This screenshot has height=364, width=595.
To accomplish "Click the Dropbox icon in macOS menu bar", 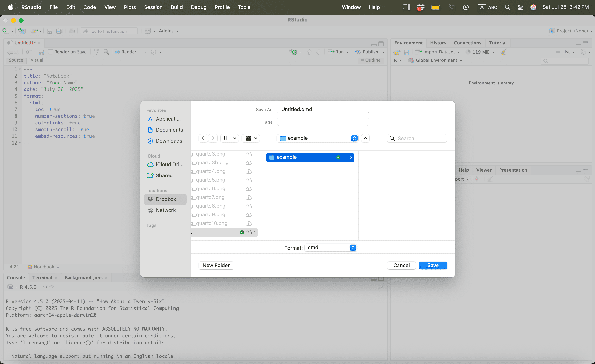I will tap(421, 7).
